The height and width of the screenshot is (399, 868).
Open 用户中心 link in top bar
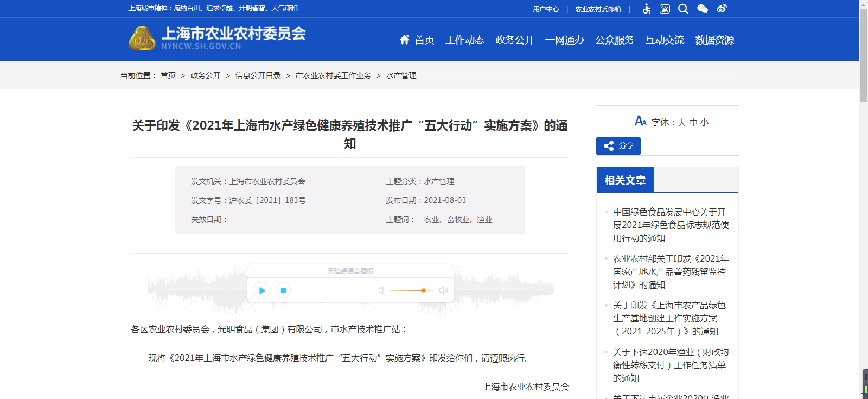pyautogui.click(x=545, y=9)
